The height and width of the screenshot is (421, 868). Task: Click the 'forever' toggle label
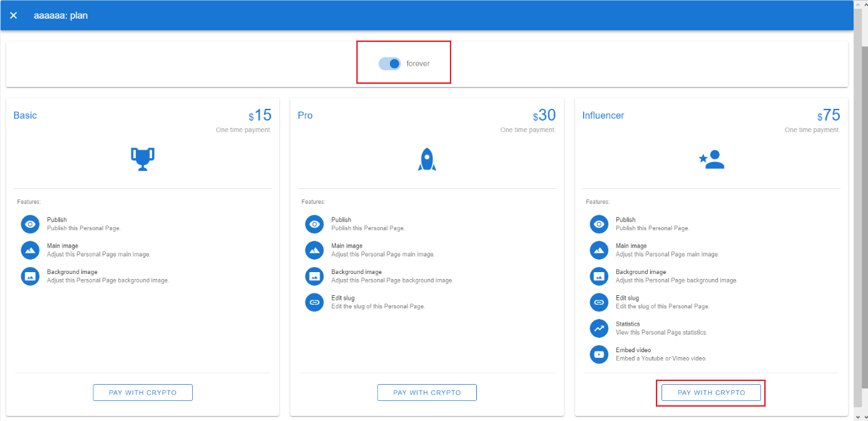click(418, 64)
